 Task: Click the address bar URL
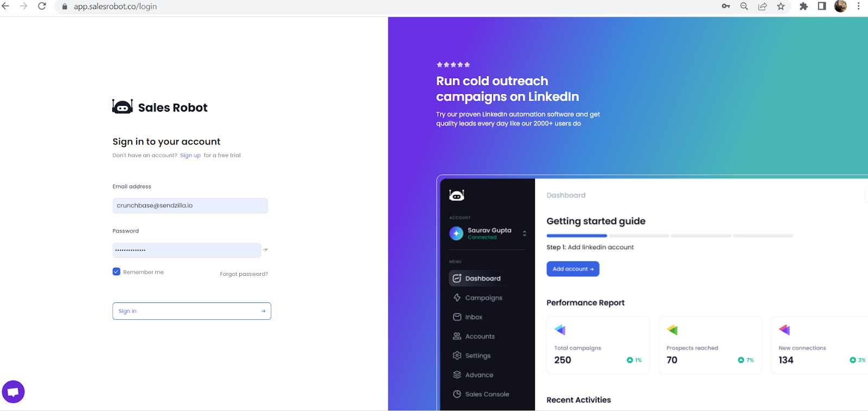click(x=115, y=7)
